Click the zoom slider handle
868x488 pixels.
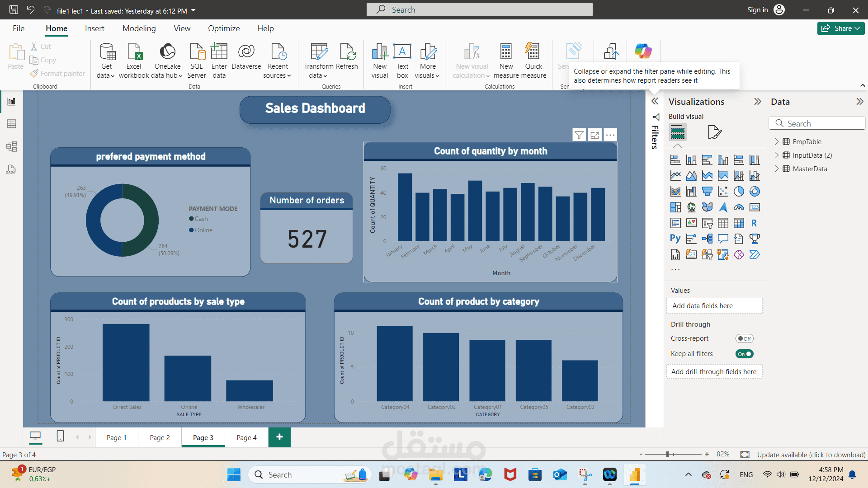pos(667,454)
